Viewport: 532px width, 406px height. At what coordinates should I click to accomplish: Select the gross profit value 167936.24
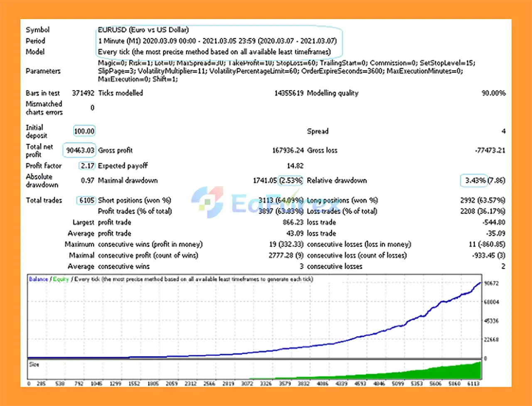288,150
